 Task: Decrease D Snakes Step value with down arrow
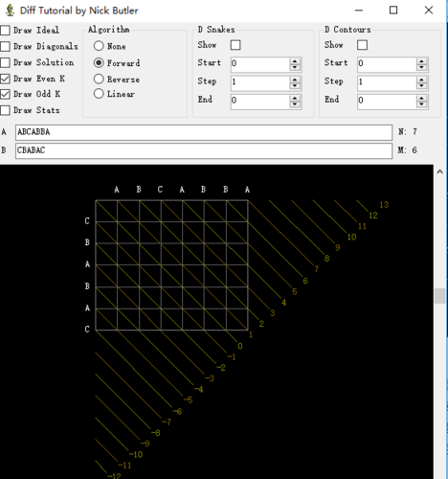tap(295, 86)
